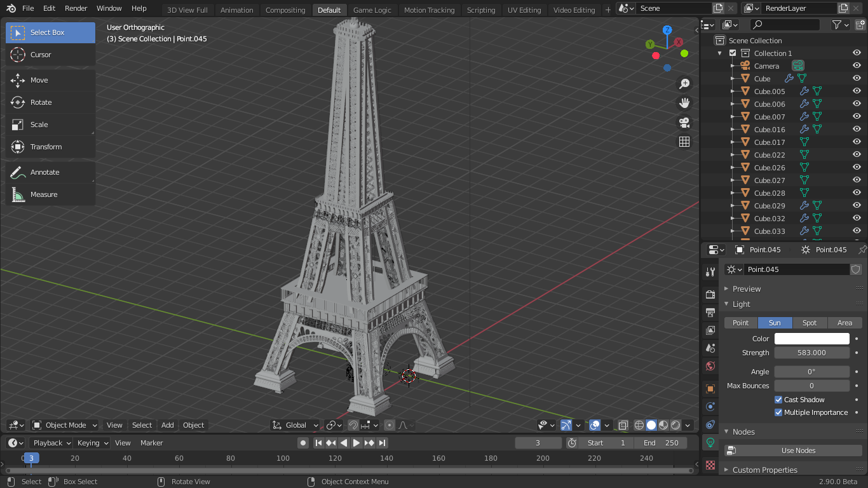The width and height of the screenshot is (868, 488).
Task: Jump to the timeline start frame
Action: [318, 443]
